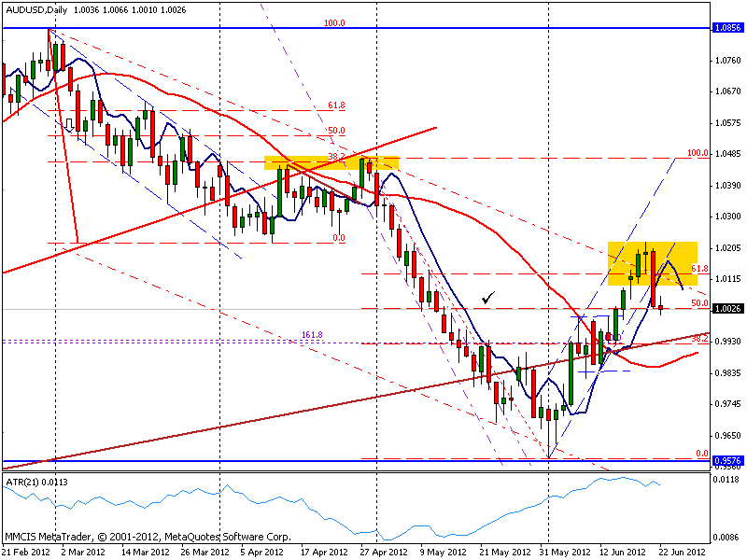Click the AUDUSD,Daily chart title

point(36,9)
